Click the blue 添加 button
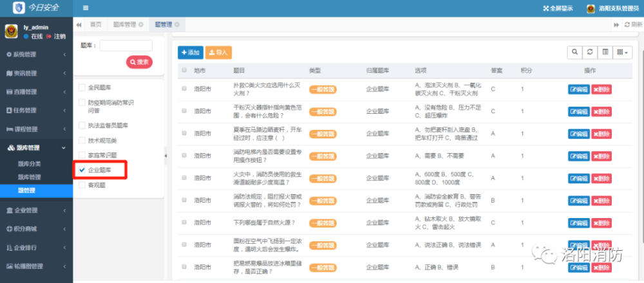 pos(191,52)
